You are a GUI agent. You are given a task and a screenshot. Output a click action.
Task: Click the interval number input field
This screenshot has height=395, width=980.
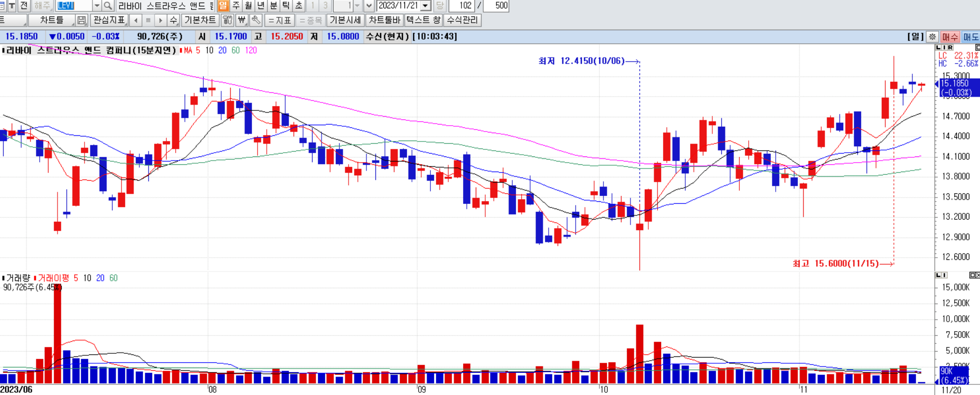point(343,6)
